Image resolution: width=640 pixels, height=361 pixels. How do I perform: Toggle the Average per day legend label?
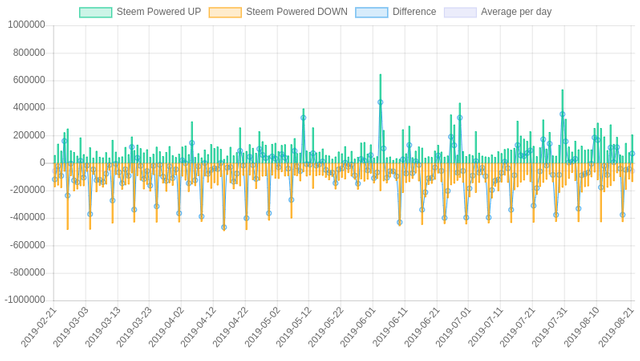[x=516, y=12]
